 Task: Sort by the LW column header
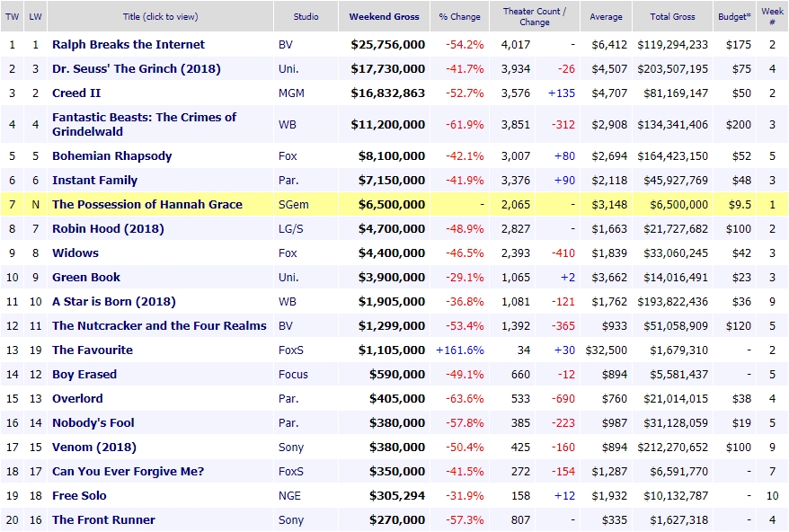coord(35,16)
